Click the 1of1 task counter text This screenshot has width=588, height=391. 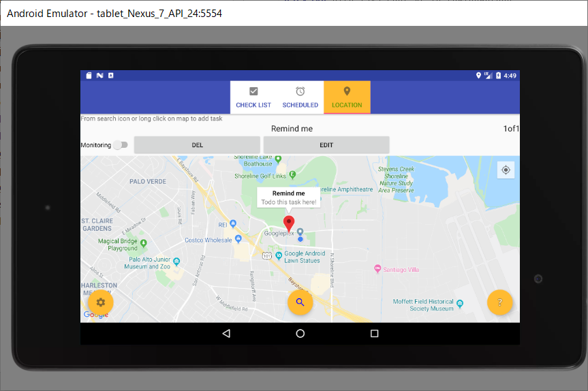point(511,129)
